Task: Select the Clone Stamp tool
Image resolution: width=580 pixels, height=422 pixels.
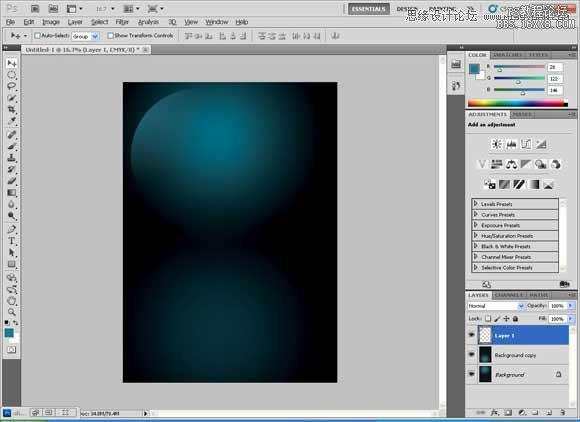Action: click(x=12, y=158)
